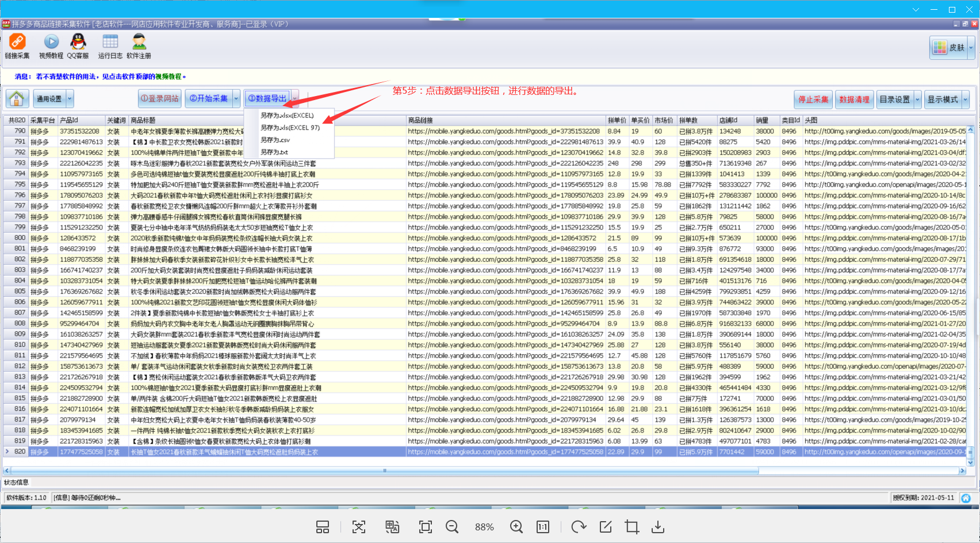Click the ②开始采集 button
This screenshot has width=980, height=543.
208,99
